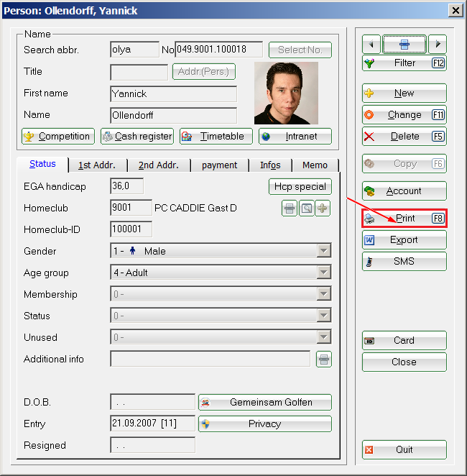Delete the current person

pyautogui.click(x=404, y=137)
